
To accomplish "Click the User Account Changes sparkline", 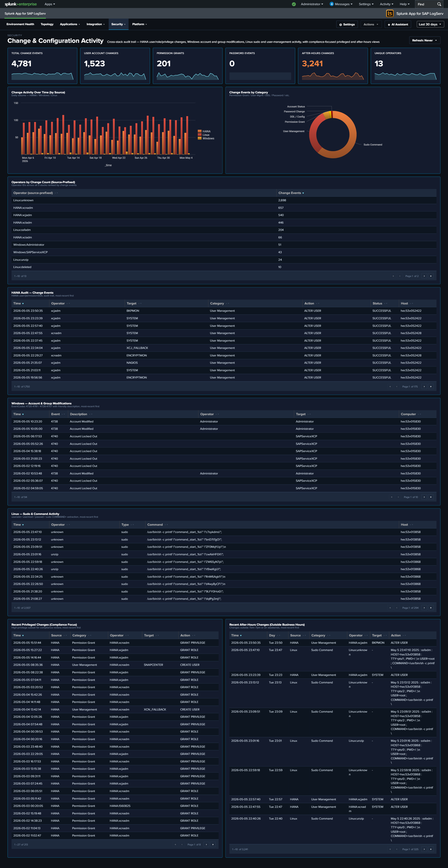I will tap(115, 76).
